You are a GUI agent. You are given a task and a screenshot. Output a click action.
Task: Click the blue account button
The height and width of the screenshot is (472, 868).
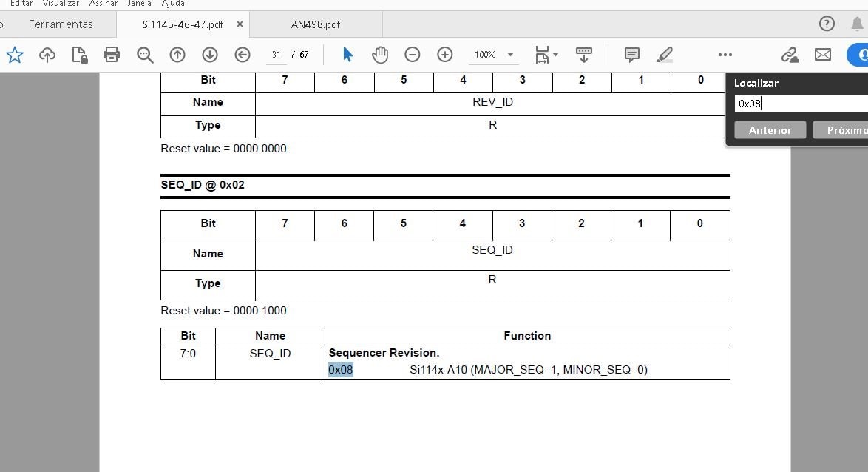coord(858,55)
